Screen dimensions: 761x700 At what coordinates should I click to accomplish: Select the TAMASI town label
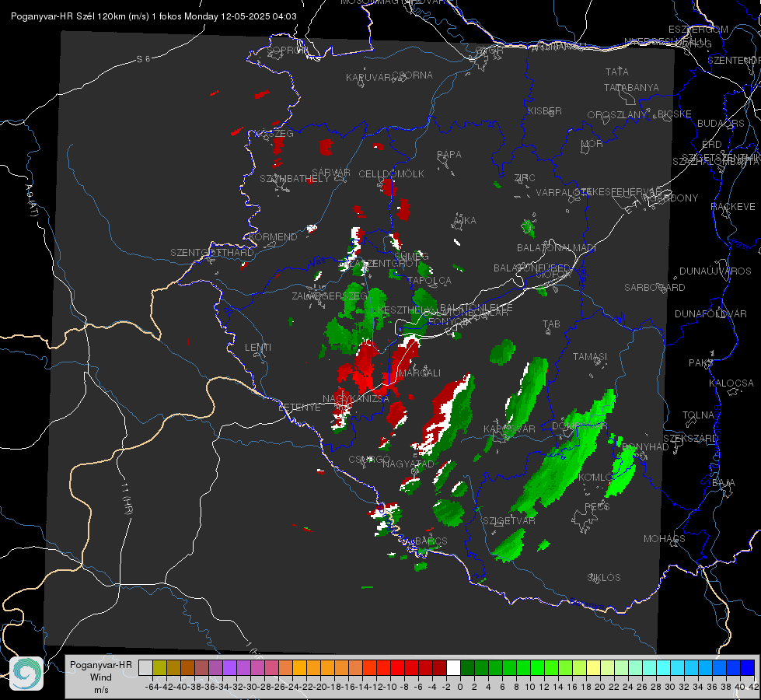tap(590, 357)
